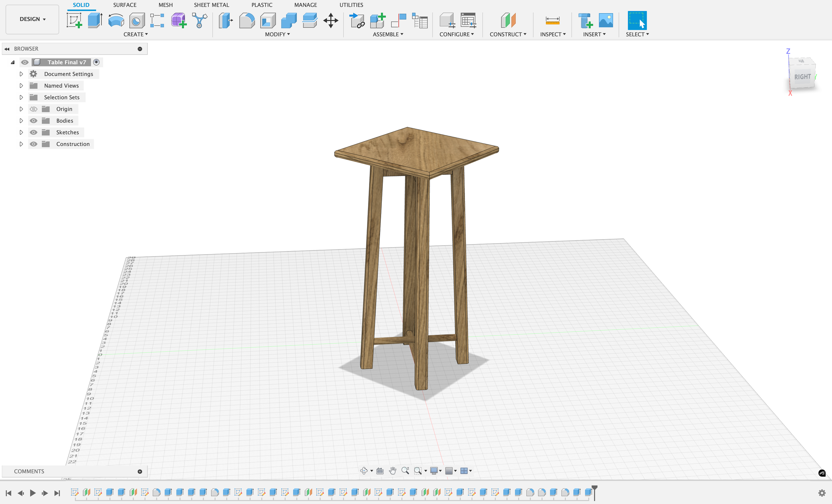The width and height of the screenshot is (832, 504).
Task: Click the Extrude tool icon
Action: point(95,20)
